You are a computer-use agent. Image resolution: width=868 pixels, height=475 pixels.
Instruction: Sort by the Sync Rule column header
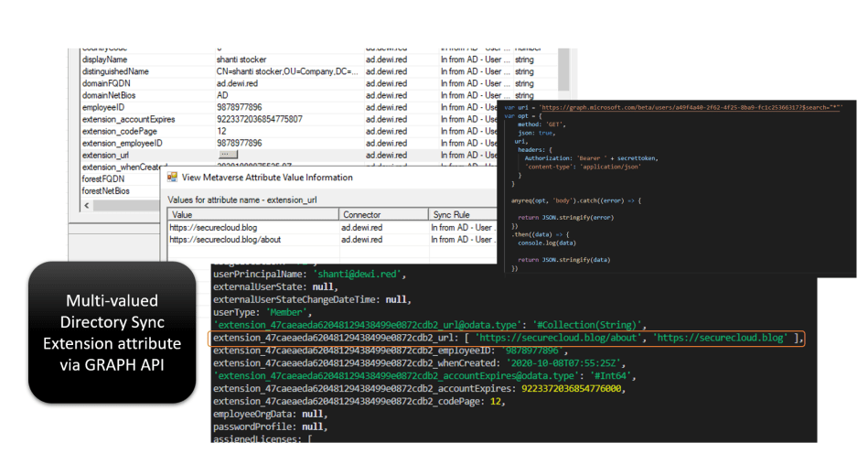point(462,214)
